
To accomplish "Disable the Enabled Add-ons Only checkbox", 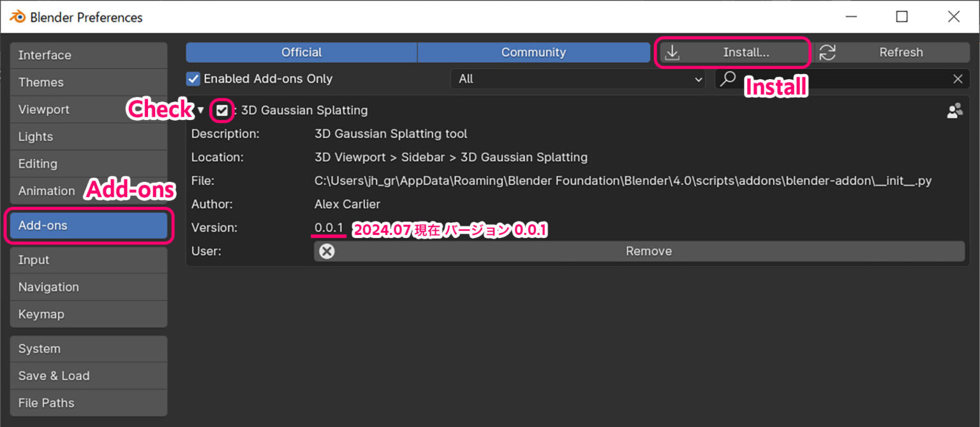I will click(192, 79).
